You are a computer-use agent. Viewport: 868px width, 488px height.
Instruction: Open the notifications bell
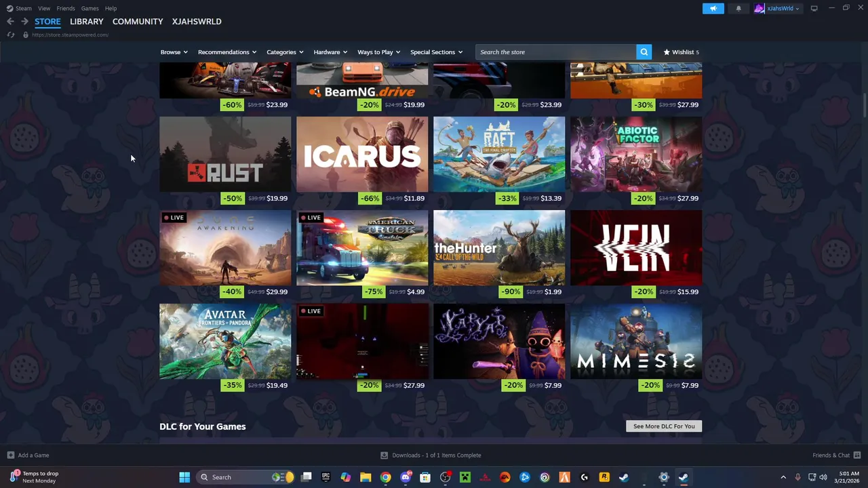tap(738, 8)
